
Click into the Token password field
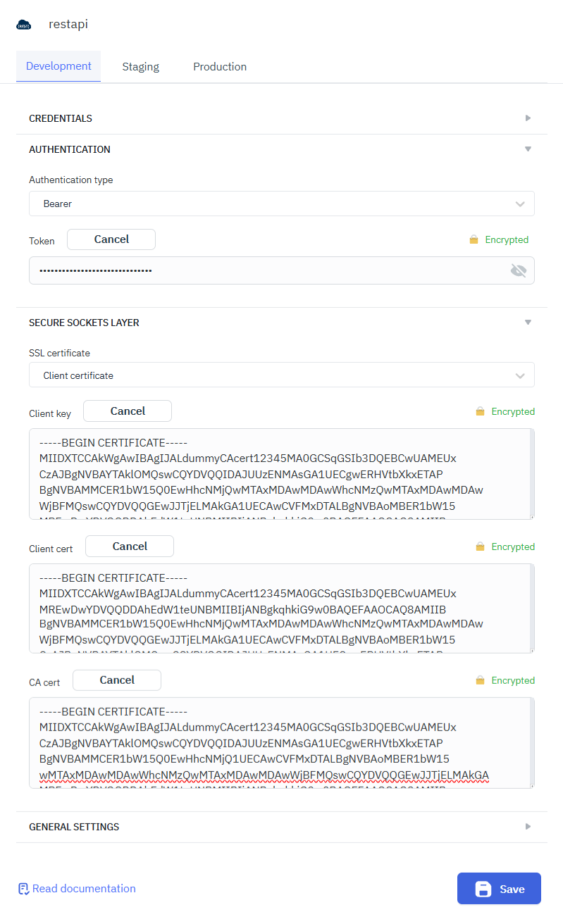point(268,270)
